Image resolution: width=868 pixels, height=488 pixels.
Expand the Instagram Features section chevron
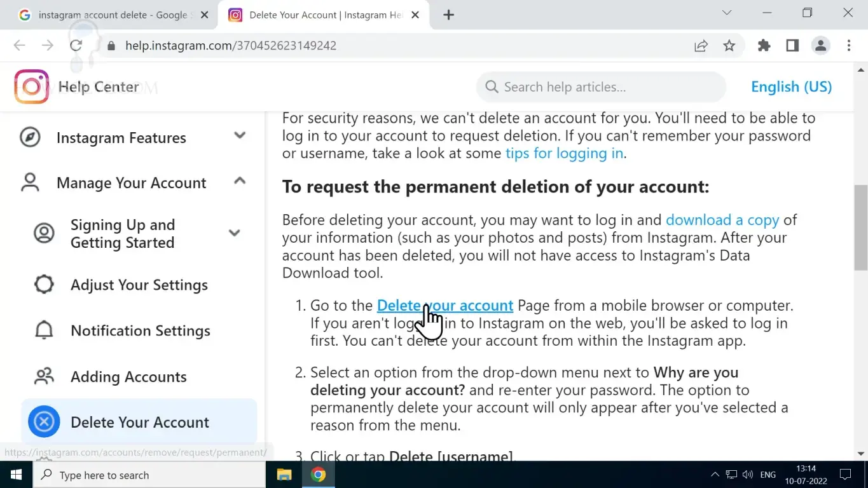240,135
